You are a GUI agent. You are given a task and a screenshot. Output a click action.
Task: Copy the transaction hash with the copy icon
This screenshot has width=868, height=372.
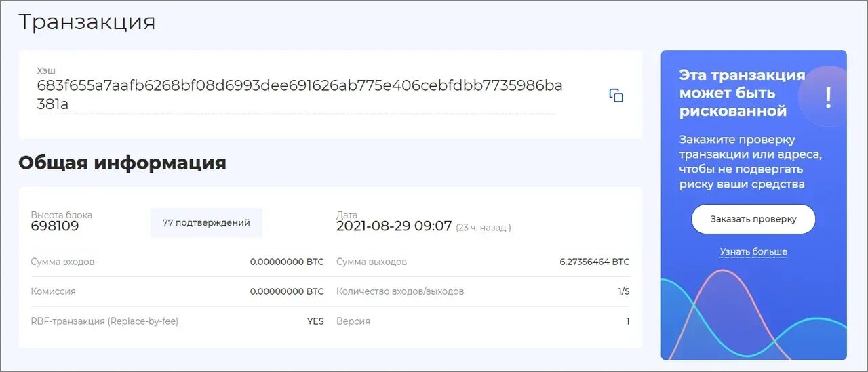point(616,96)
